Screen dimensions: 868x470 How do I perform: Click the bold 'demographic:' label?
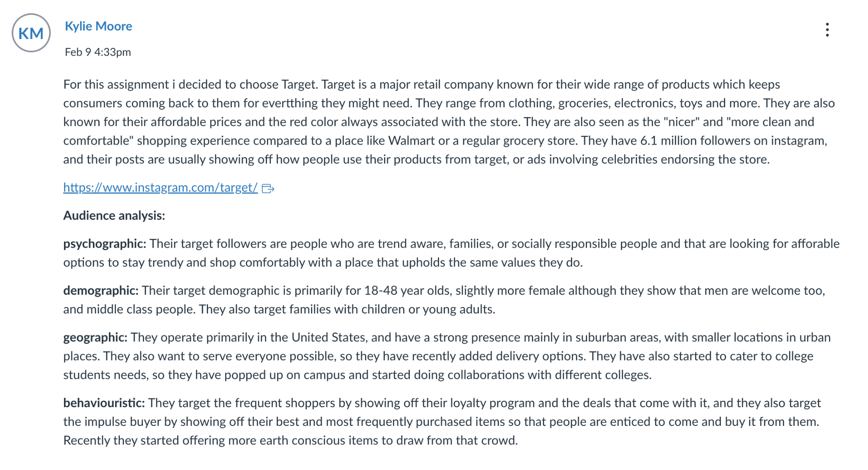click(x=101, y=291)
